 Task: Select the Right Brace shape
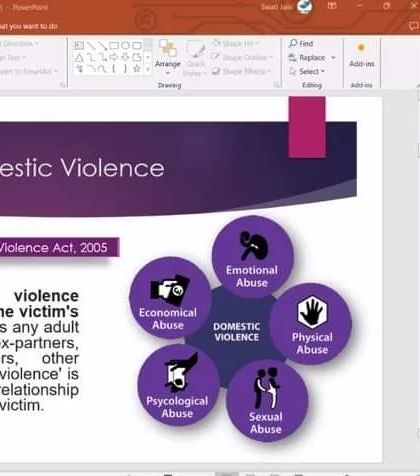125,69
